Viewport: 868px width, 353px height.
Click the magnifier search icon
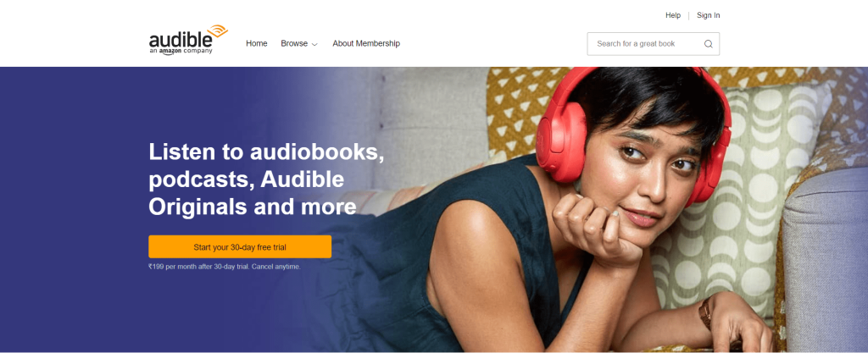pyautogui.click(x=708, y=44)
